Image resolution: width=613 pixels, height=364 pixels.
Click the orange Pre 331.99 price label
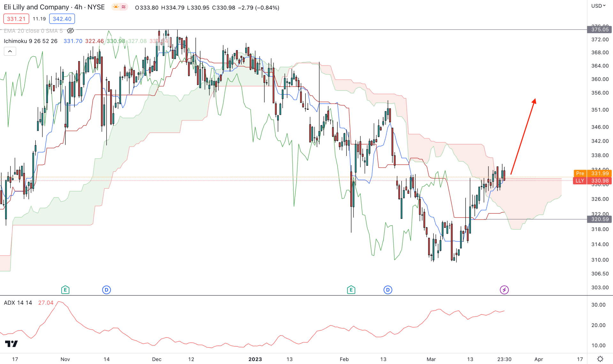(x=593, y=173)
